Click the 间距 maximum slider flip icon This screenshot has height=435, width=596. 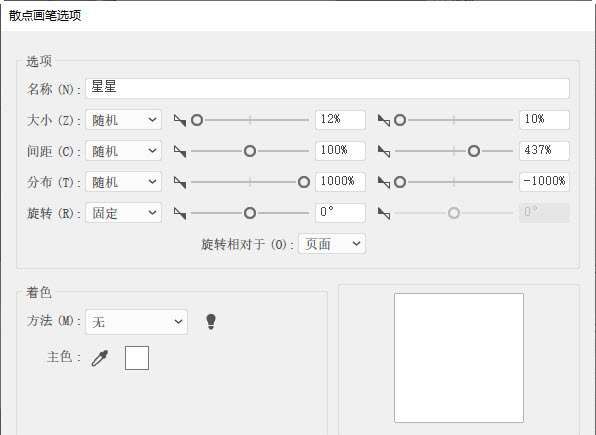pos(384,151)
